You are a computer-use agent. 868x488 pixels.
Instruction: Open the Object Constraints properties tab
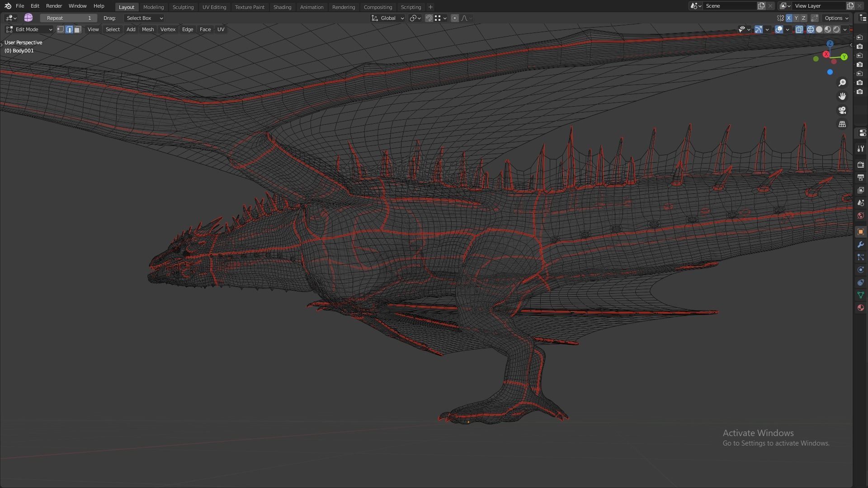(x=860, y=282)
